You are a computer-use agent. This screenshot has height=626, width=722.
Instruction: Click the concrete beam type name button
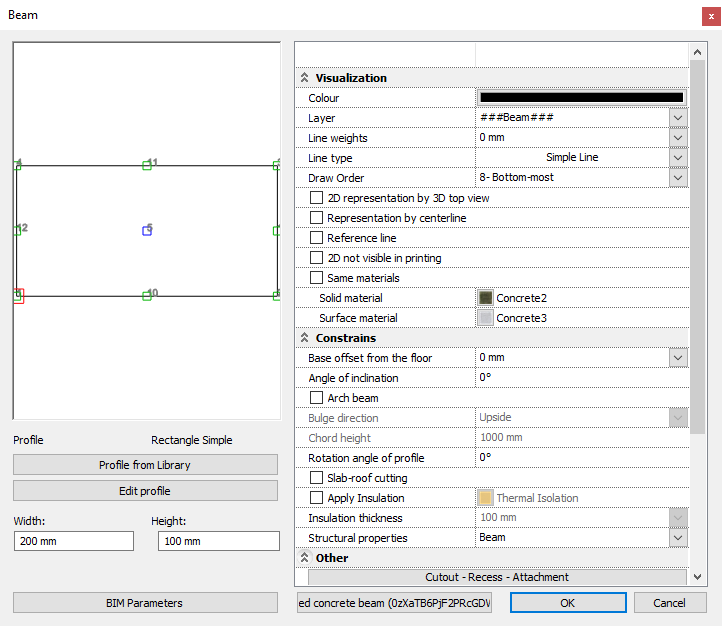tap(395, 603)
